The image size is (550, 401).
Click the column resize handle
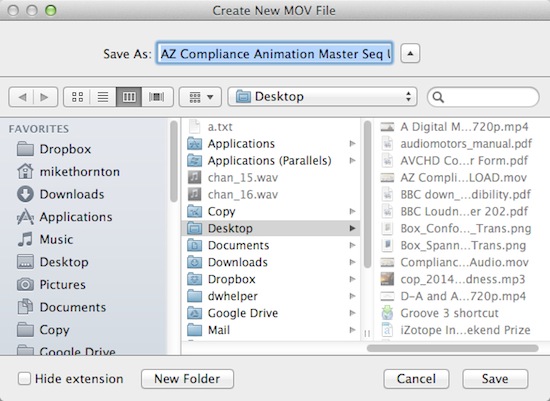pos(367,333)
